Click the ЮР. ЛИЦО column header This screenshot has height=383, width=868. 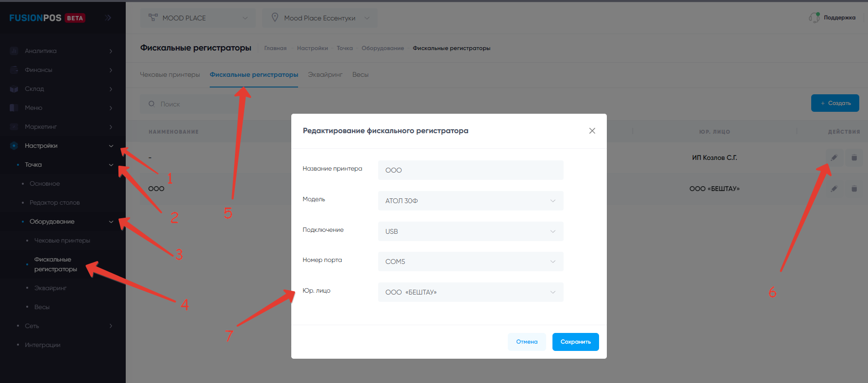pyautogui.click(x=715, y=132)
